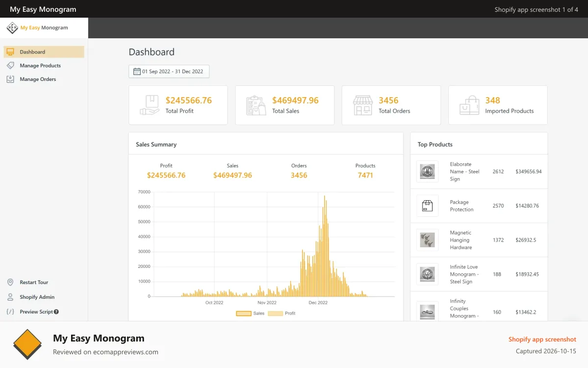The width and height of the screenshot is (588, 368).
Task: Click the calendar icon in date range
Action: coord(137,72)
